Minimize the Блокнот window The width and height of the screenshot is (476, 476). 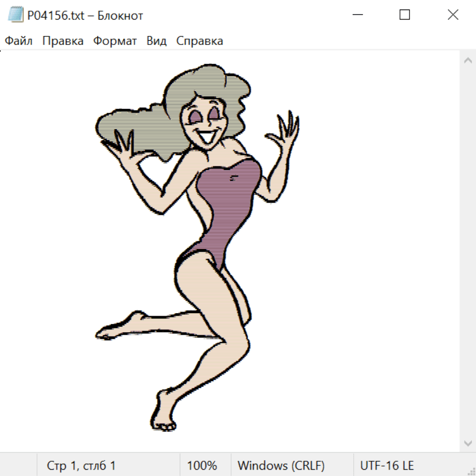click(357, 15)
